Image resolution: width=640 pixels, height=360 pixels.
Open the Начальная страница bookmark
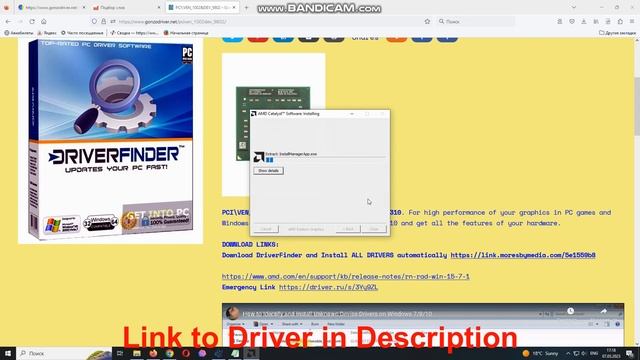(x=186, y=33)
